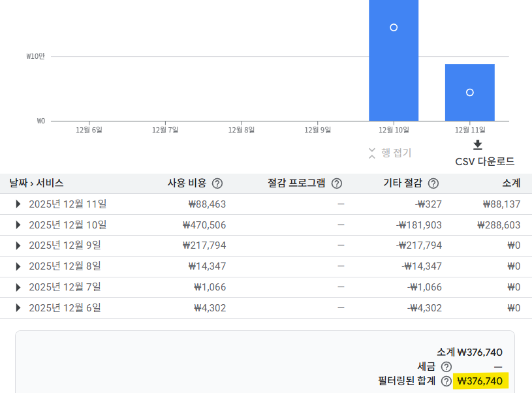Expand services under 2025년 12월 7일
The image size is (532, 393).
(x=18, y=287)
